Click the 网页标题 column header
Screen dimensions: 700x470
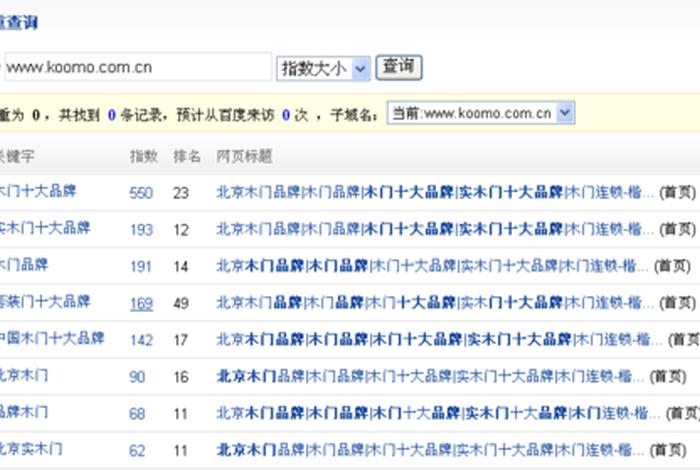[244, 156]
